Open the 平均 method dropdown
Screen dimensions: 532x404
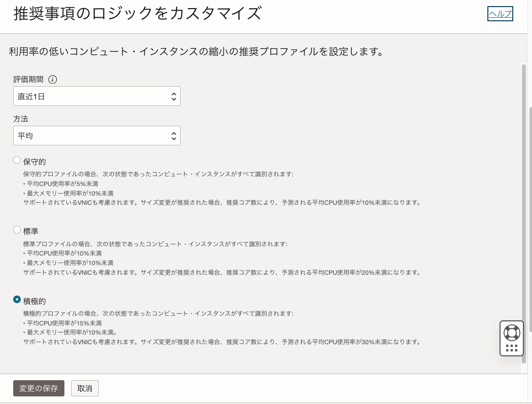point(91,135)
